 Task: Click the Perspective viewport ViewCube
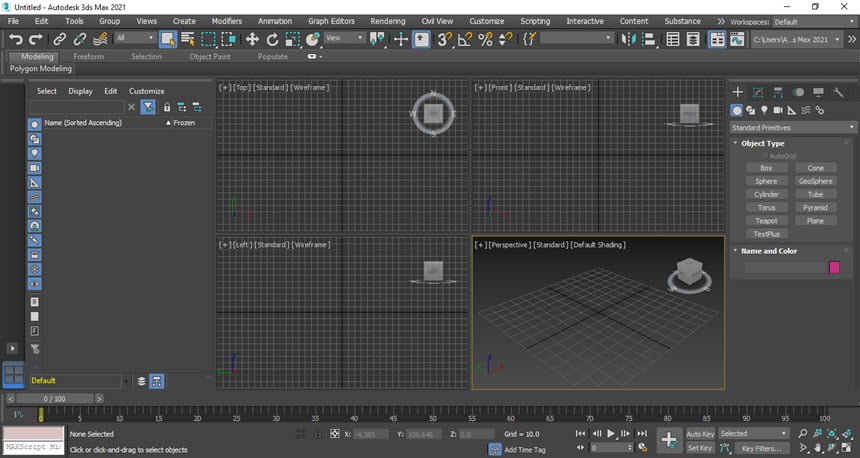[689, 274]
